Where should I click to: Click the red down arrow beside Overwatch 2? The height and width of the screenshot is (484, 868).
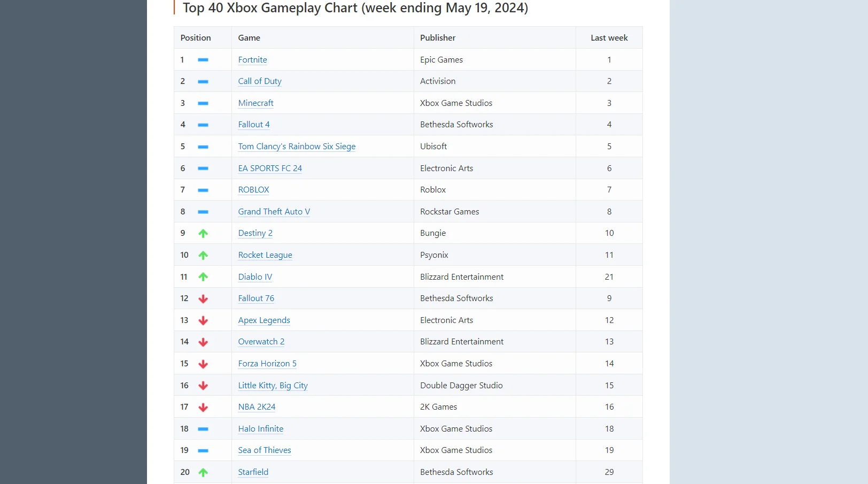tap(203, 342)
